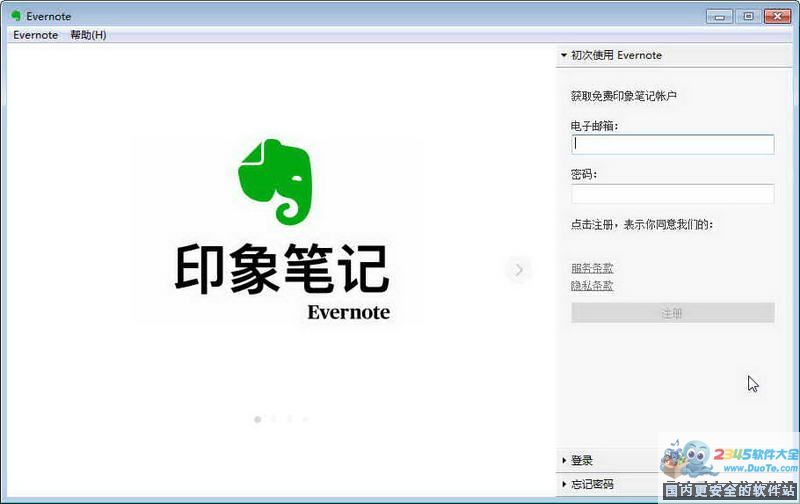Click the large green elephant logo

pyautogui.click(x=275, y=182)
